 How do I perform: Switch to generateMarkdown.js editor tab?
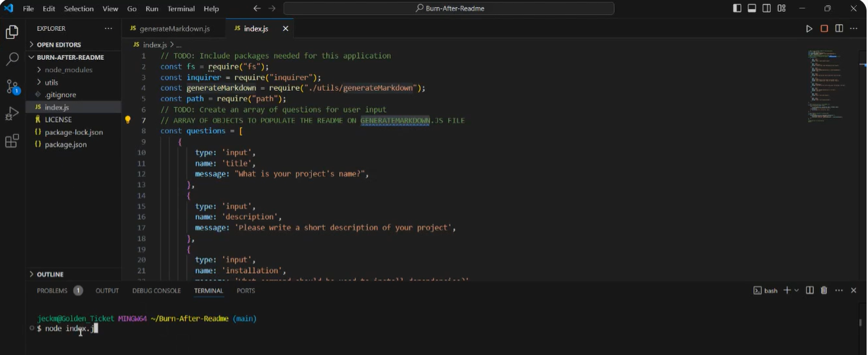[174, 29]
